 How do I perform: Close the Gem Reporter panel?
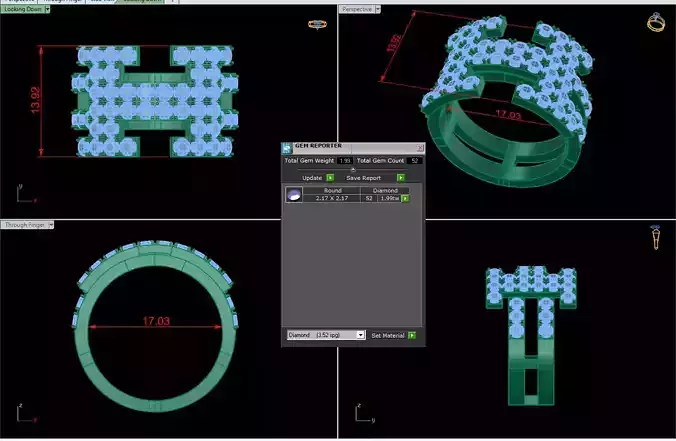tap(420, 148)
